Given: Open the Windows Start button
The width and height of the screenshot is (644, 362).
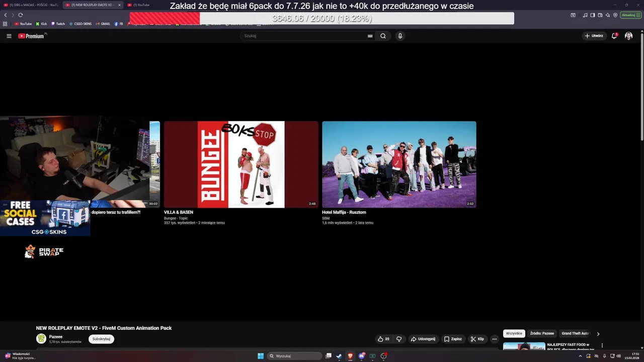Looking at the screenshot, I should click(261, 356).
